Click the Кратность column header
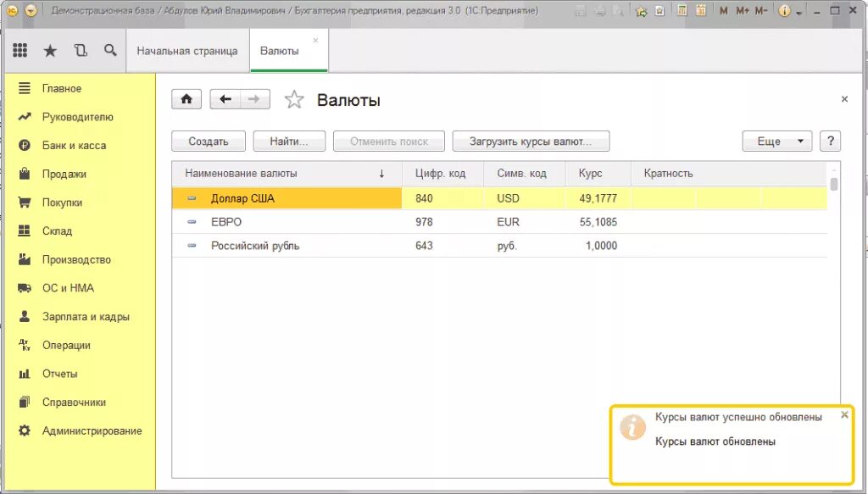The image size is (868, 494). pyautogui.click(x=729, y=173)
